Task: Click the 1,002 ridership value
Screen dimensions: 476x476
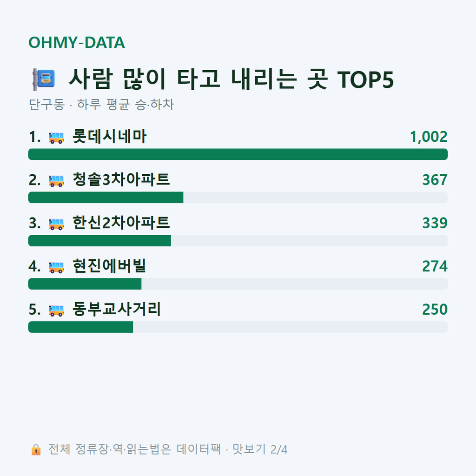Action: (x=429, y=137)
